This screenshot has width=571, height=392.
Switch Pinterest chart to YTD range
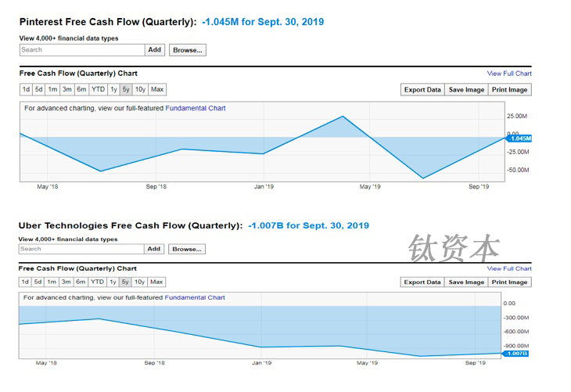98,89
